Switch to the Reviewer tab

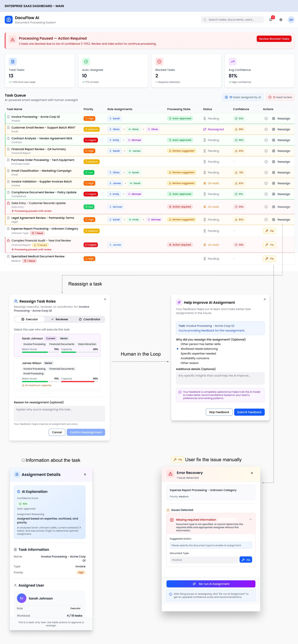[x=60, y=319]
